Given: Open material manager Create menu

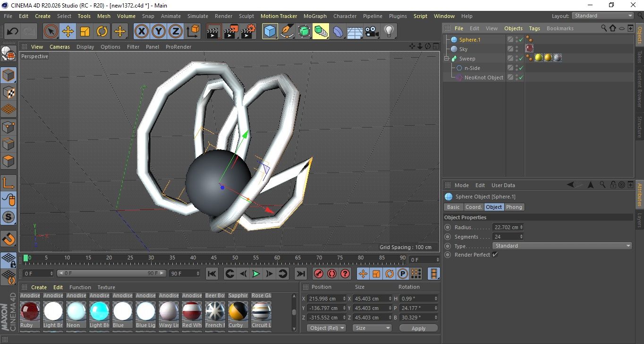Looking at the screenshot, I should coord(39,287).
